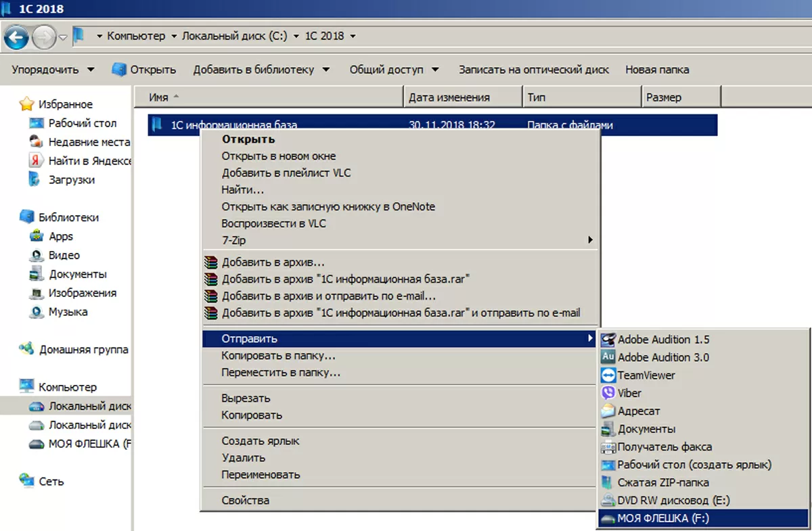Click the Новая папка button
Image resolution: width=812 pixels, height=531 pixels.
pyautogui.click(x=657, y=70)
